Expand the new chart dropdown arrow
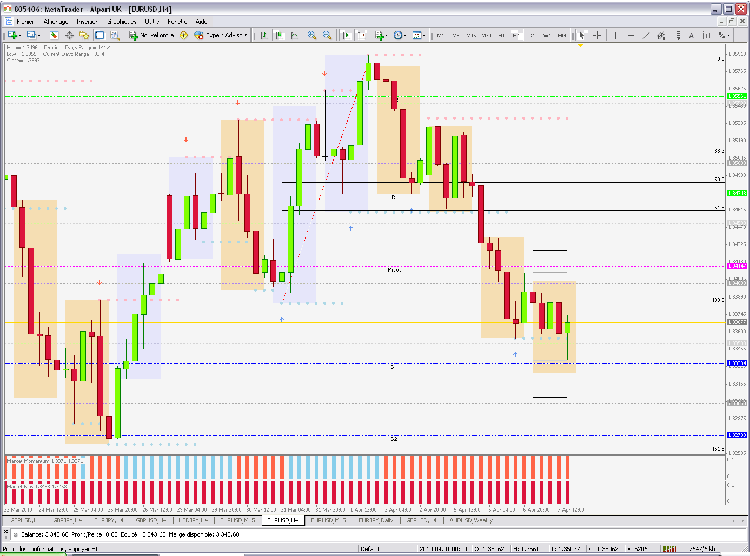The image size is (750, 556). point(20,35)
